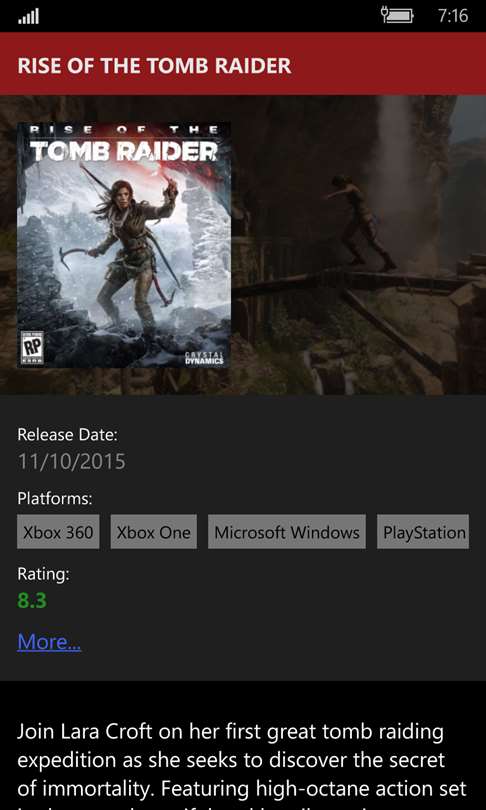The height and width of the screenshot is (810, 486).
Task: Tap Lara figure in background screenshot
Action: [362, 222]
